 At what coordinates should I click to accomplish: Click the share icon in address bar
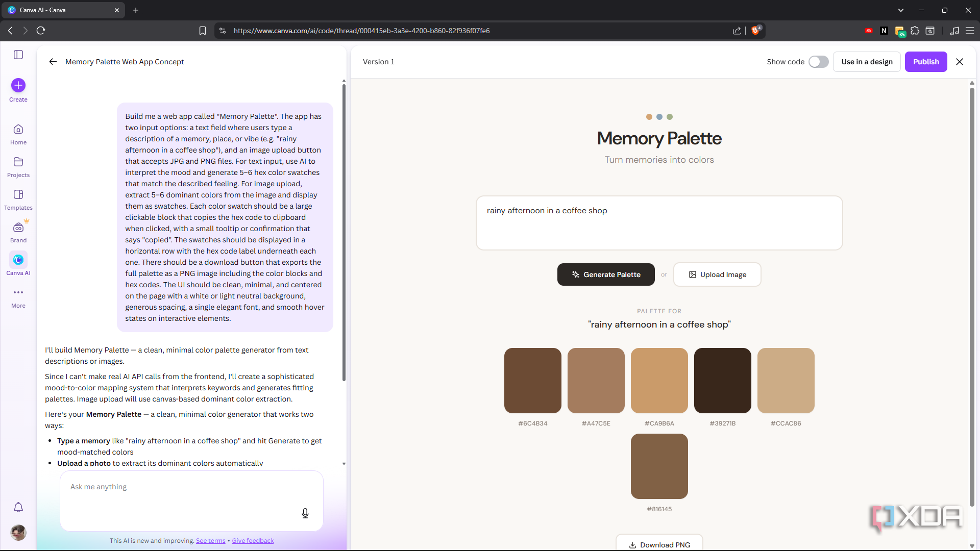(x=737, y=31)
